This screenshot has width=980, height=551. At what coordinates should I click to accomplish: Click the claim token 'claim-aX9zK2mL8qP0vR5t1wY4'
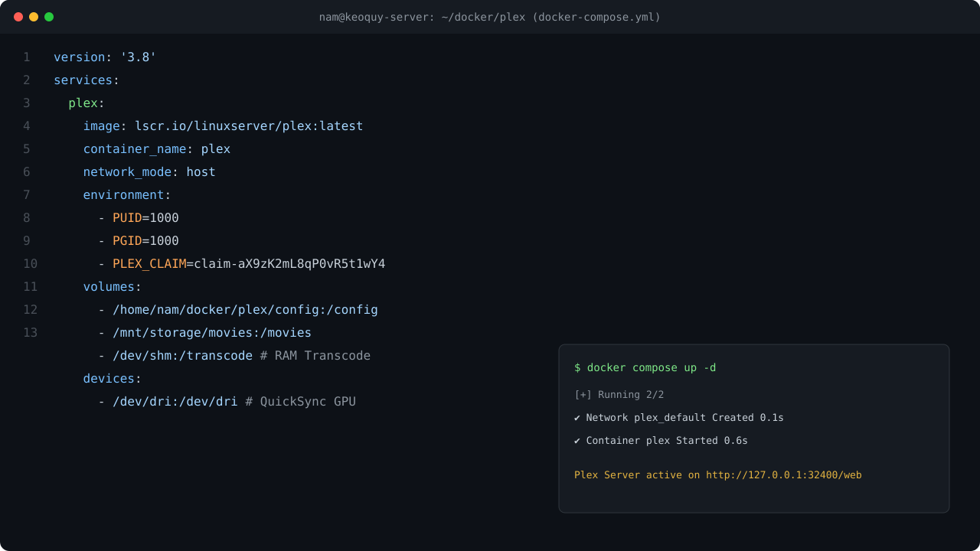pos(289,264)
